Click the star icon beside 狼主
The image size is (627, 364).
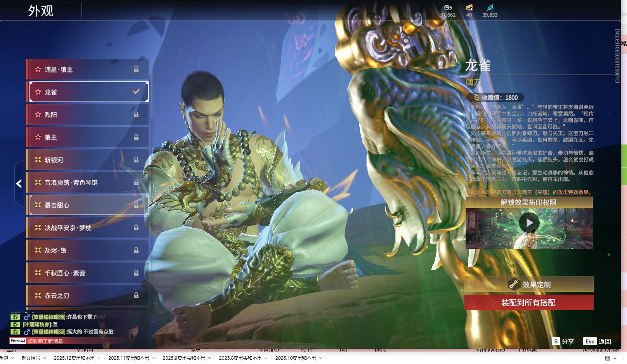coord(38,137)
